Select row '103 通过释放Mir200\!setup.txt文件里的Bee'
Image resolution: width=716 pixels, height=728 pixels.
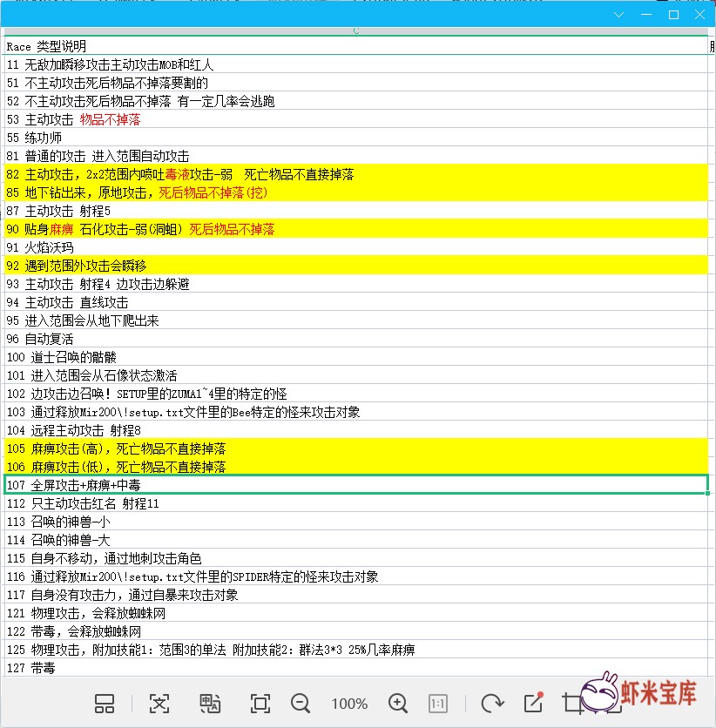(355, 412)
